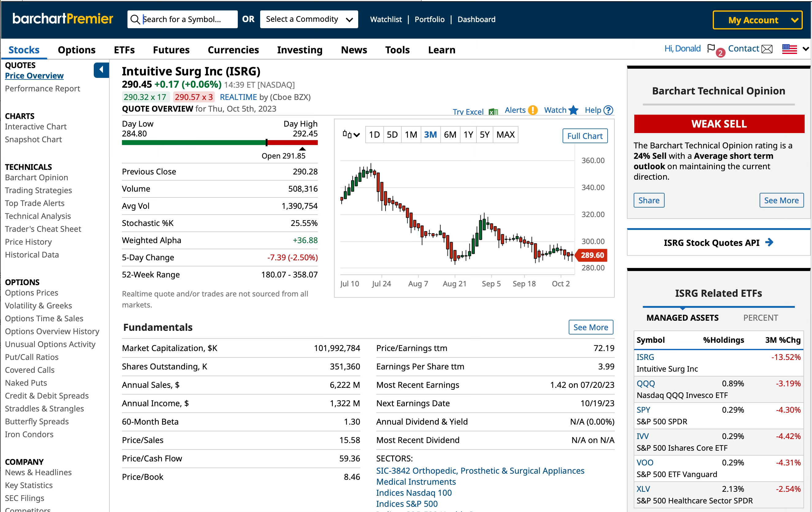Open Select a Commodity dropdown
This screenshot has width=812, height=512.
click(x=309, y=20)
